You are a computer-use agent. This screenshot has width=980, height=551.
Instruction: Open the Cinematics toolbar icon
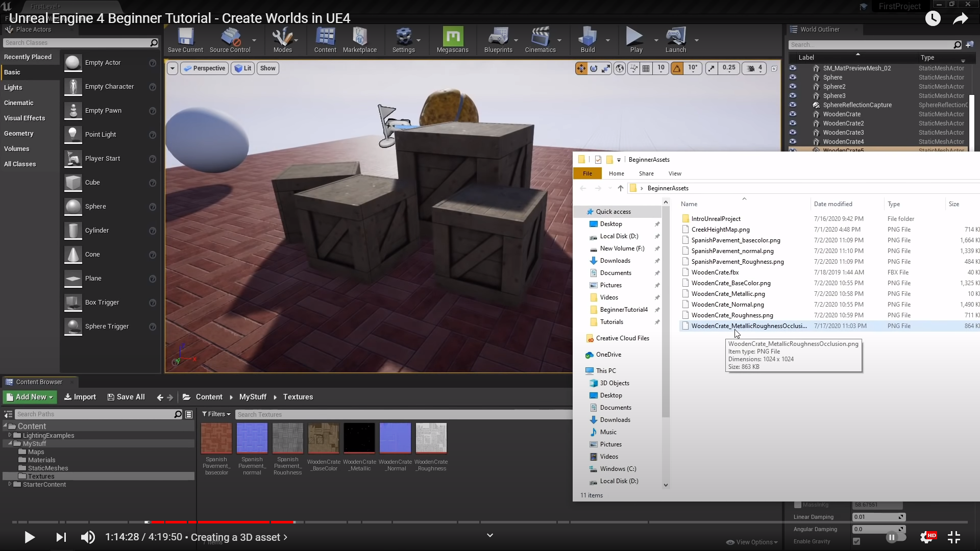(x=540, y=40)
